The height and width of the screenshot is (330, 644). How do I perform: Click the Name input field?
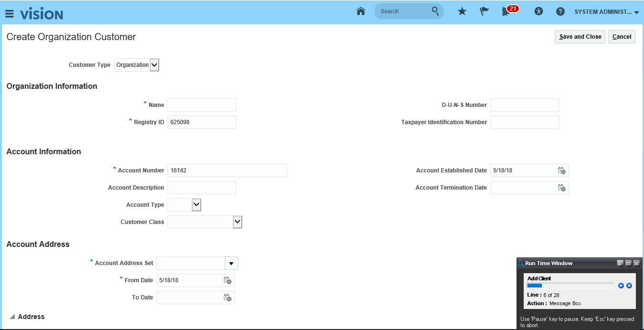coord(202,105)
